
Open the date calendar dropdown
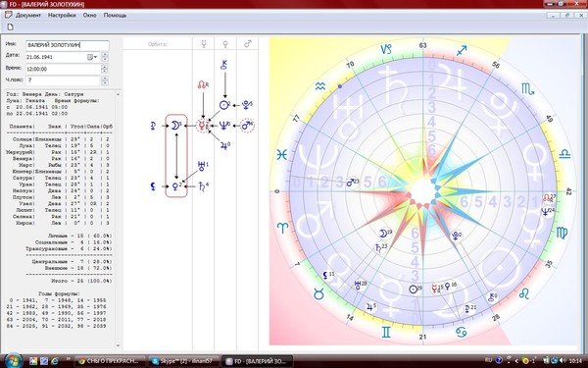[92, 57]
